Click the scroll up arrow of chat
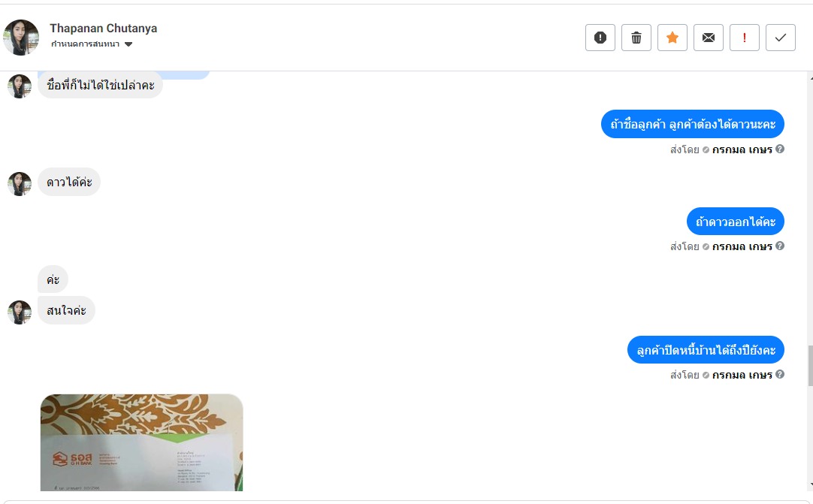This screenshot has width=813, height=504. point(811,77)
